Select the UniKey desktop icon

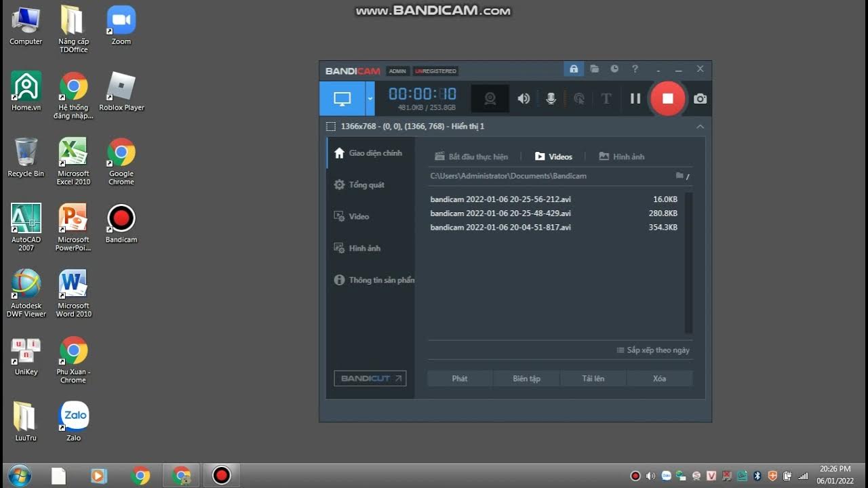coord(26,356)
